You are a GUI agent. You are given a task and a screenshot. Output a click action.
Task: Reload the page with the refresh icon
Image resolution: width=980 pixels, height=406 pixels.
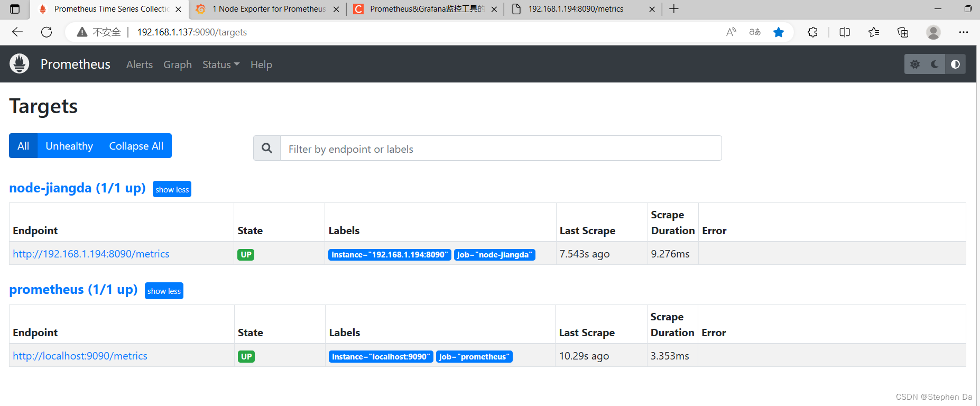pos(47,32)
